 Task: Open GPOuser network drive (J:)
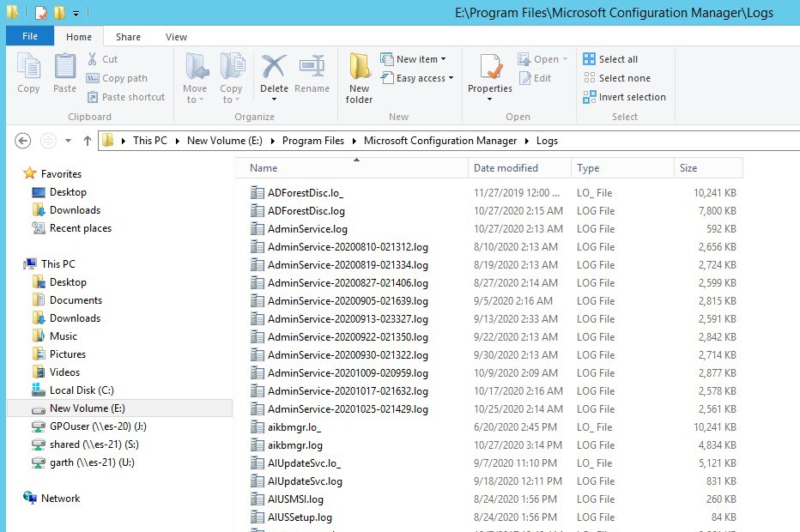click(x=88, y=426)
